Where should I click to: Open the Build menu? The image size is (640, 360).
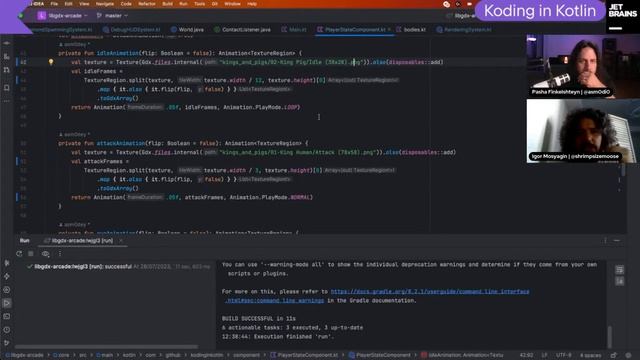coord(167,4)
